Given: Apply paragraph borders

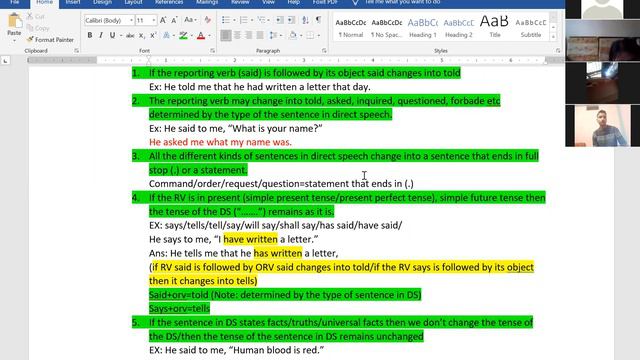Looking at the screenshot, I should click(x=310, y=36).
